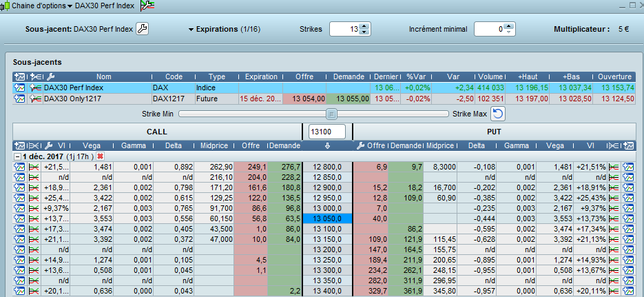
Task: Select the 12 800,0 strike cell
Action: (x=327, y=167)
